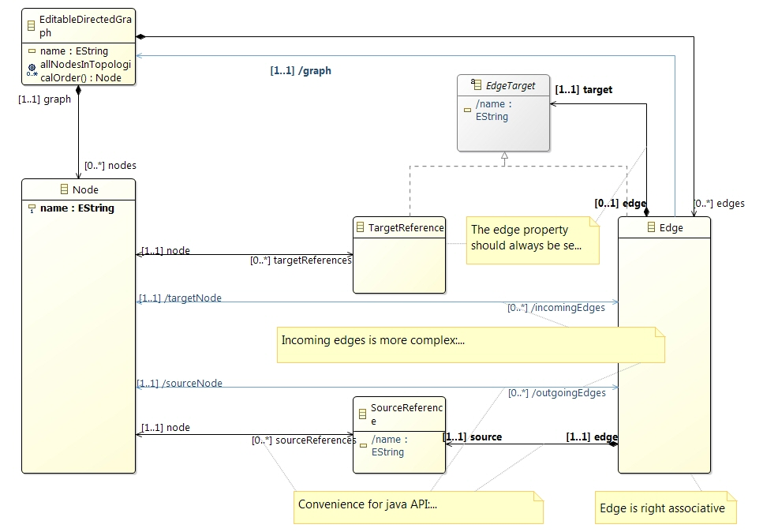
Task: Select the 'Convenience for java API' note
Action: tap(418, 506)
